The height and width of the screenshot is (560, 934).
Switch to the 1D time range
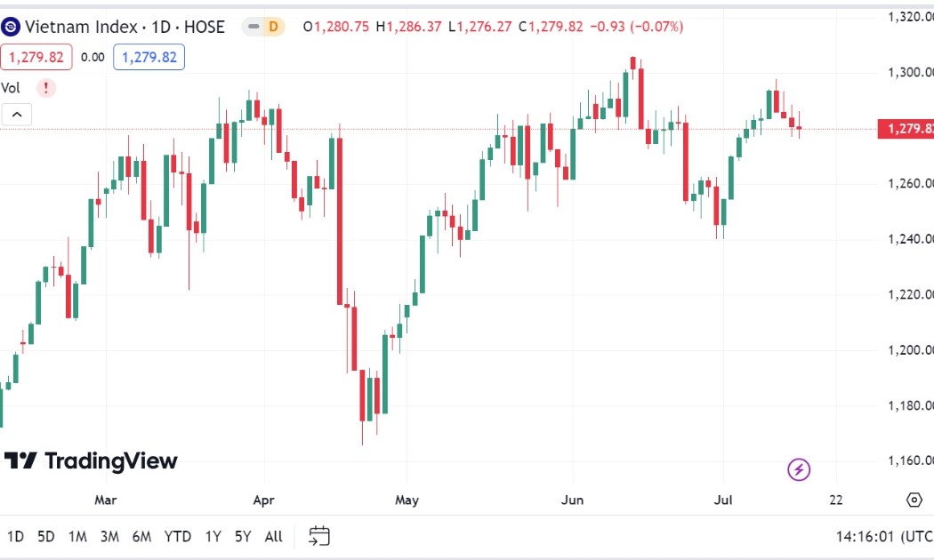15,537
